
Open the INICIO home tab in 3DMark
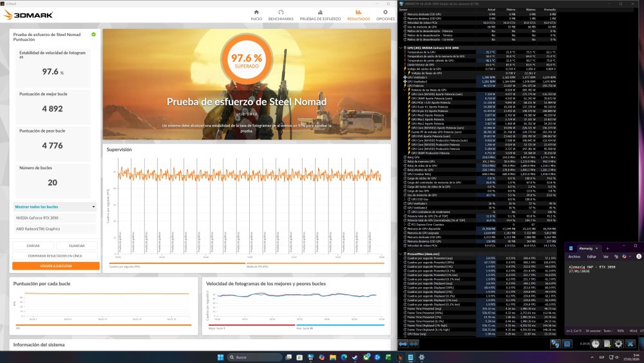coord(256,15)
